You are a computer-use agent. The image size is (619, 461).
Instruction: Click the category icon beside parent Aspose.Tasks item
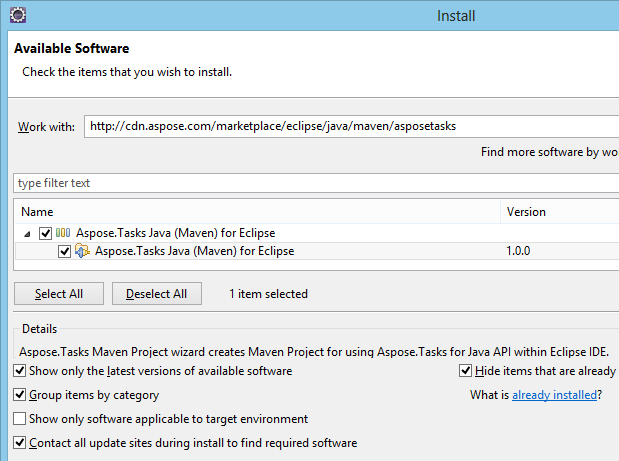[63, 233]
